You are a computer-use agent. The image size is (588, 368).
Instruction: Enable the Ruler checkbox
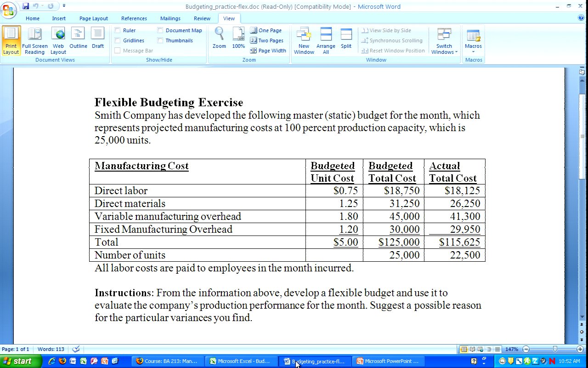coord(118,30)
